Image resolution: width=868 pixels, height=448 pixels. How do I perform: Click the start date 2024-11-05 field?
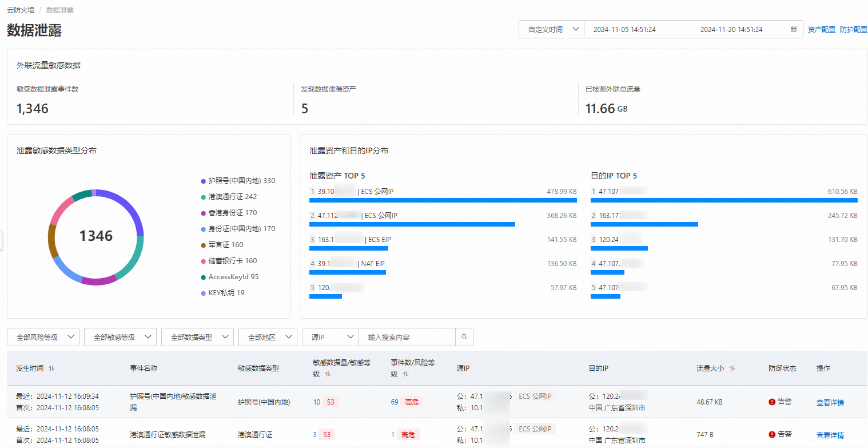click(624, 29)
